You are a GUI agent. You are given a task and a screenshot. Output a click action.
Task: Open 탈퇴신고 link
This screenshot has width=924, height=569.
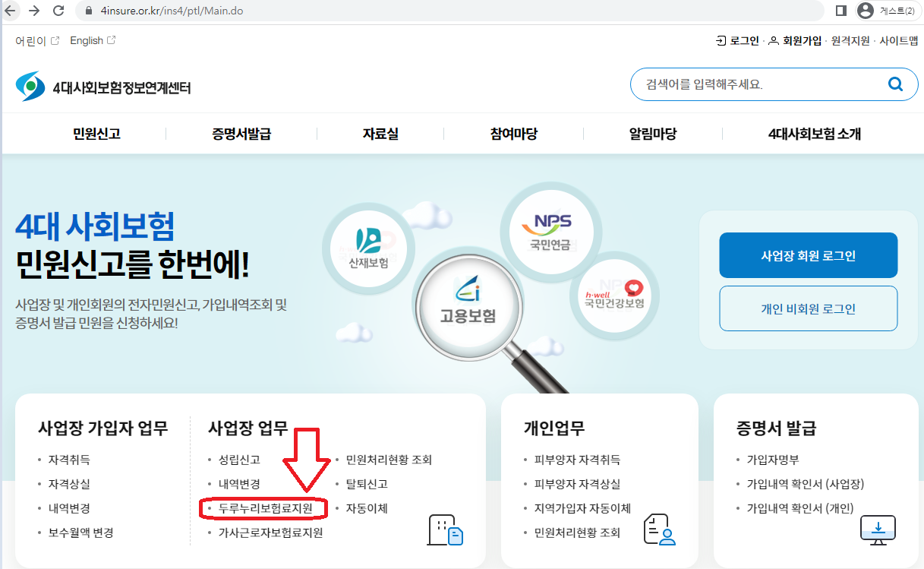coord(367,484)
